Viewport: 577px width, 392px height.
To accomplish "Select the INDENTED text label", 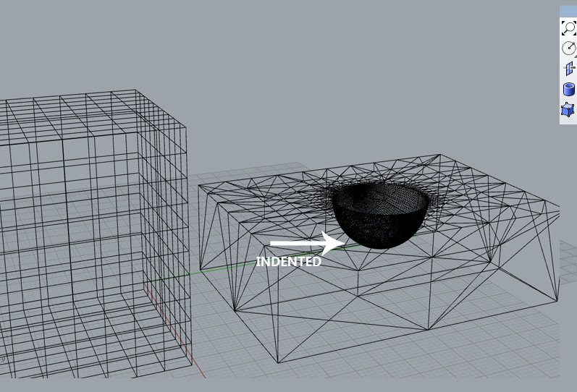I will click(288, 262).
